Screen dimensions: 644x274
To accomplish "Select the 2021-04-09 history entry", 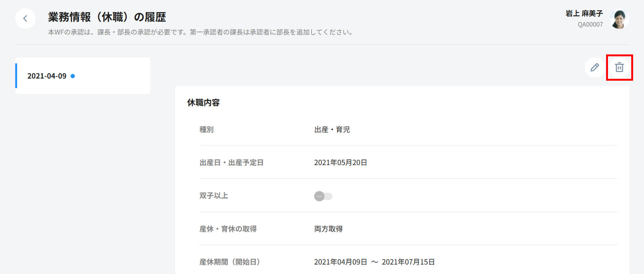I will 47,76.
